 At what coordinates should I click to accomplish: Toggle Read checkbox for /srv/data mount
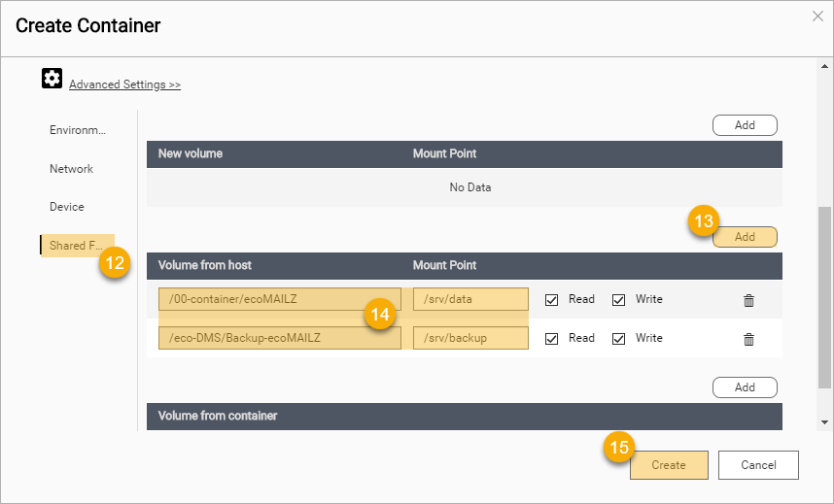pyautogui.click(x=551, y=300)
